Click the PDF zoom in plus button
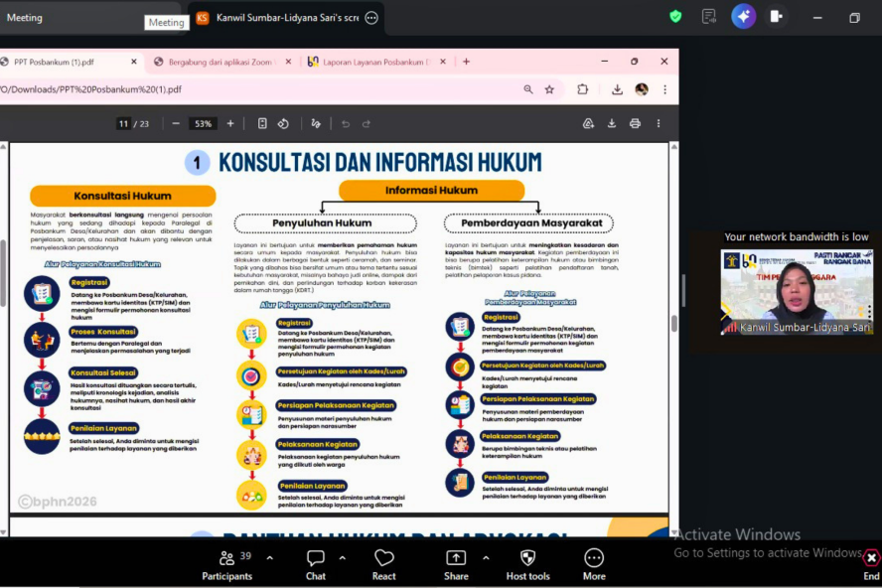 pyautogui.click(x=230, y=124)
